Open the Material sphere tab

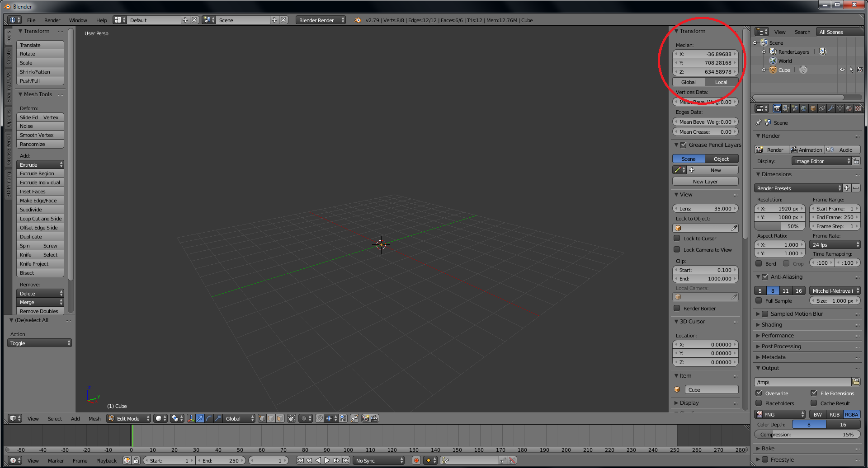(x=849, y=108)
